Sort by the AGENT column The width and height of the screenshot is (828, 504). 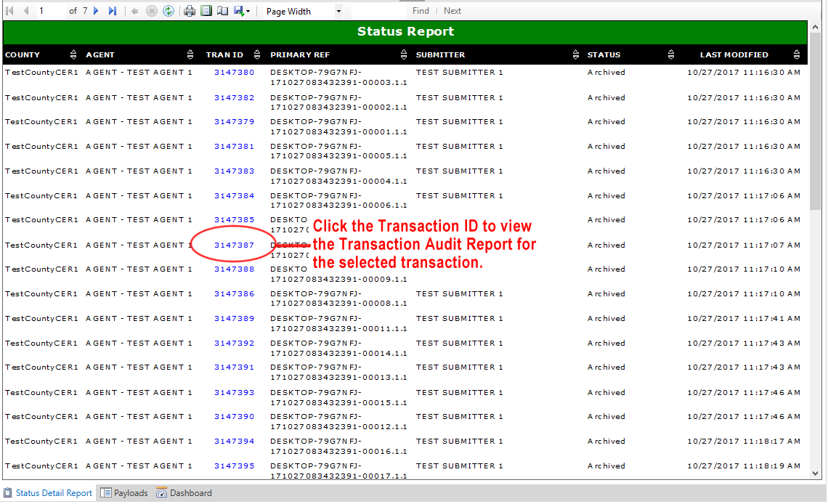pyautogui.click(x=190, y=55)
